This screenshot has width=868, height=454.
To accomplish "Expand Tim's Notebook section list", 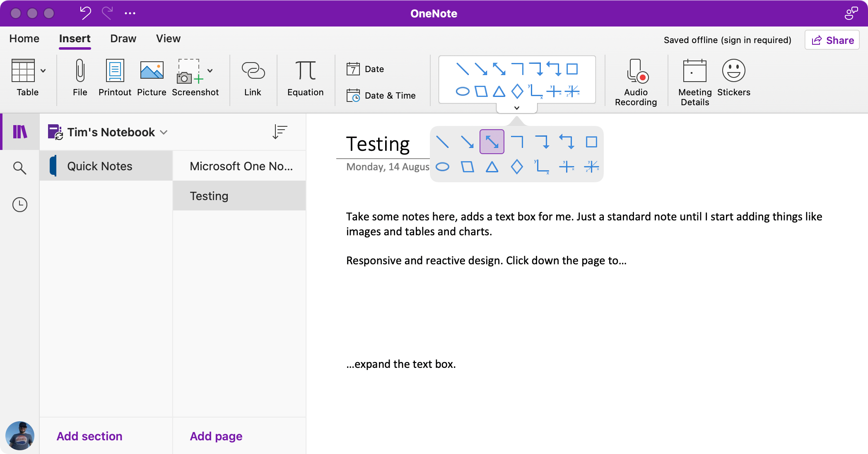I will 165,132.
